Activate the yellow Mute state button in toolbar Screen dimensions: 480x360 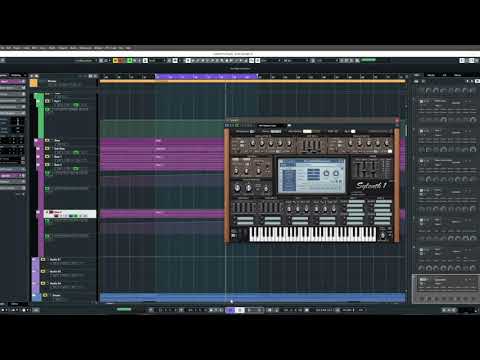click(115, 60)
